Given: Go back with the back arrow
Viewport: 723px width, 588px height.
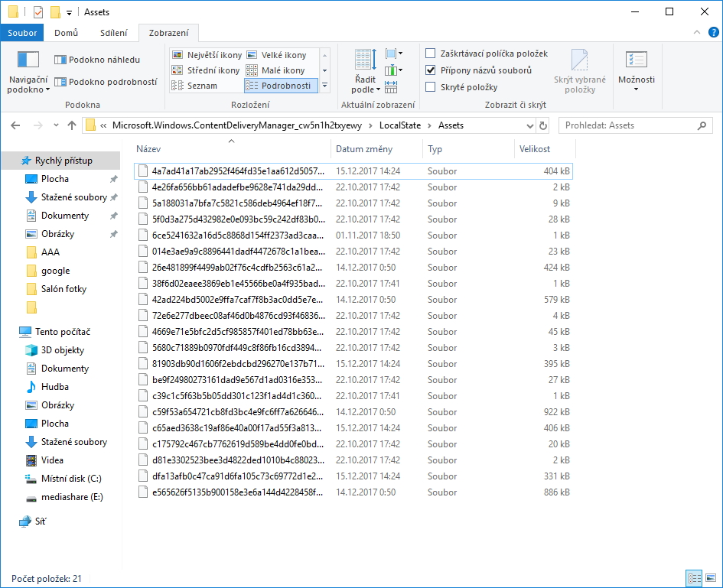Looking at the screenshot, I should (15, 125).
